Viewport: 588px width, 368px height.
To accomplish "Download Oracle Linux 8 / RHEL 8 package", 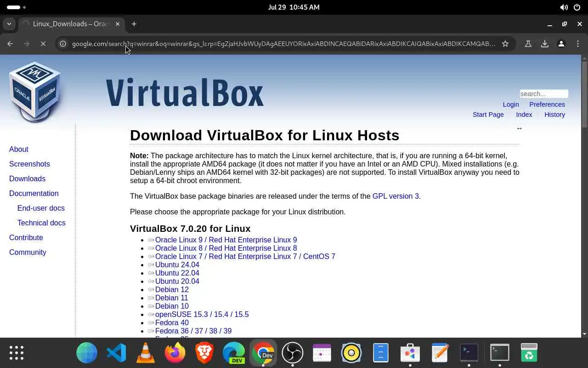I will [226, 248].
